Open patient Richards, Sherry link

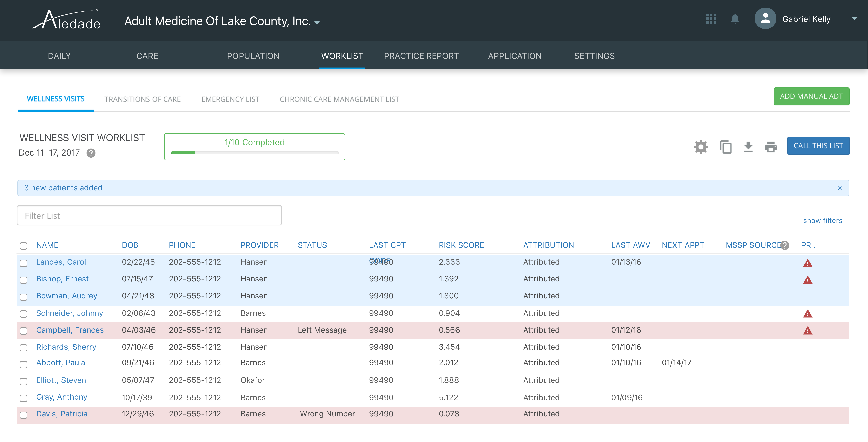pos(66,347)
